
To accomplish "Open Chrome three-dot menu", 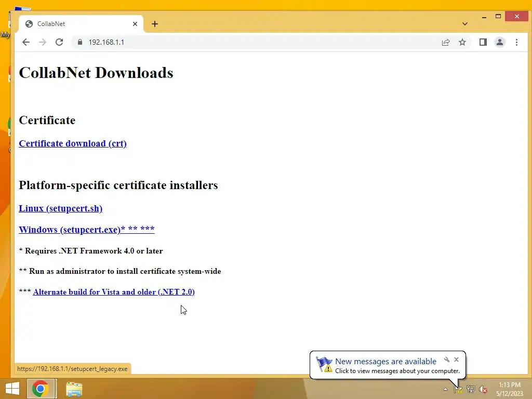I will 516,42.
